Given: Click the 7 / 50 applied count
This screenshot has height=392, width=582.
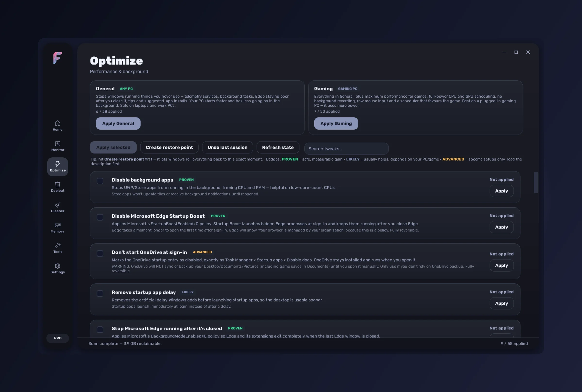Looking at the screenshot, I should [327, 111].
